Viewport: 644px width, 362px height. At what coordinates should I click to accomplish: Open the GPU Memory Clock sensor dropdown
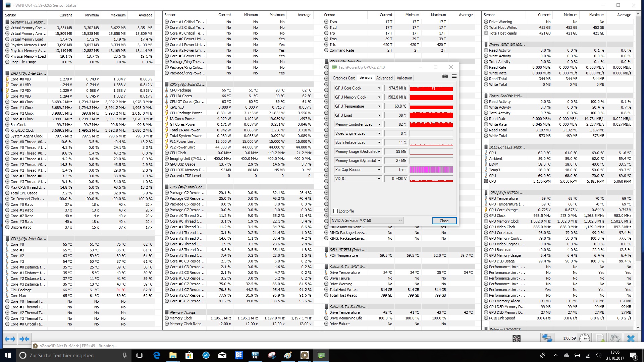click(379, 97)
